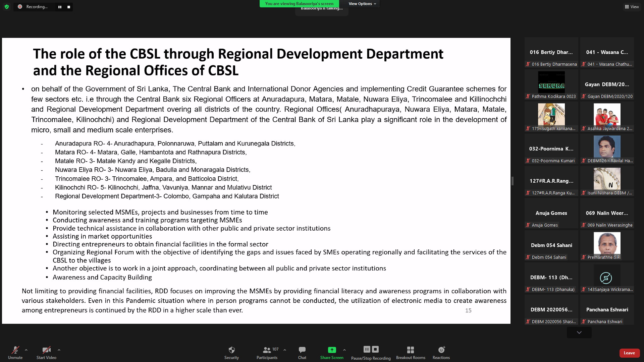The image size is (644, 362).
Task: Click the red Leave button
Action: (629, 353)
